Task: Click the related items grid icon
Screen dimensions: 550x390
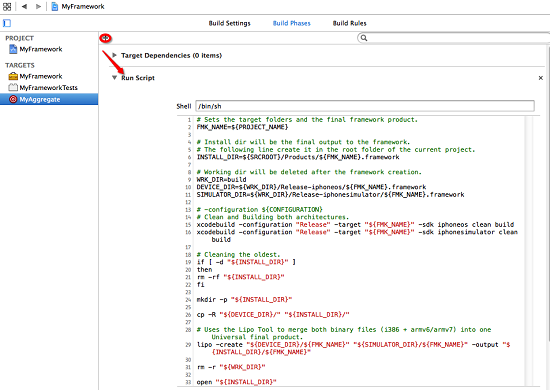Action: (x=7, y=6)
